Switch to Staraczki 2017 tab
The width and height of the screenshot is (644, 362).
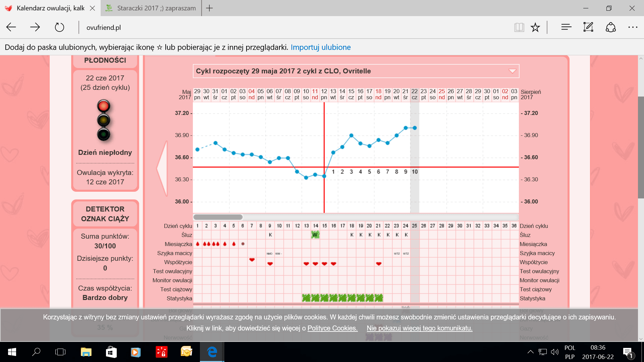point(151,8)
